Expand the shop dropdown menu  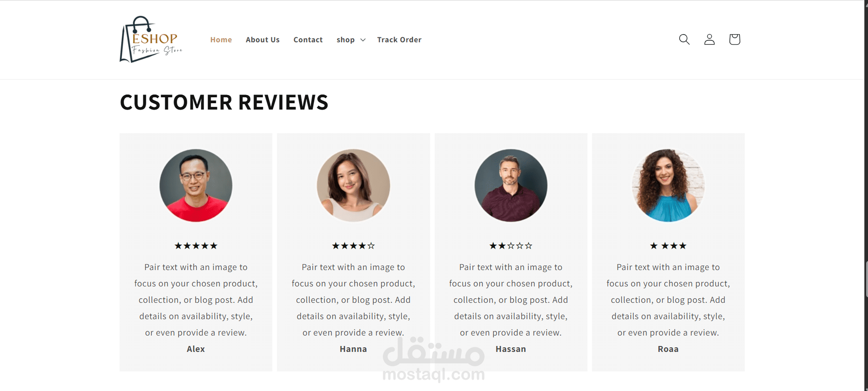coord(351,40)
